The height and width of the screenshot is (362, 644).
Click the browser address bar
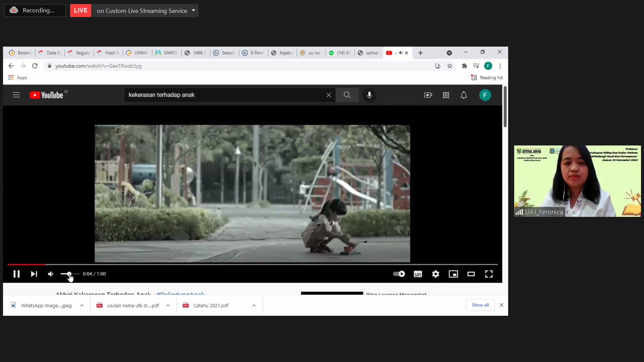238,66
